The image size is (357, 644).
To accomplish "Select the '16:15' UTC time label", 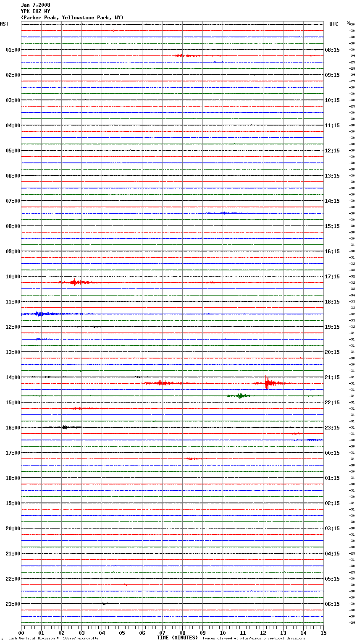I will tap(332, 251).
